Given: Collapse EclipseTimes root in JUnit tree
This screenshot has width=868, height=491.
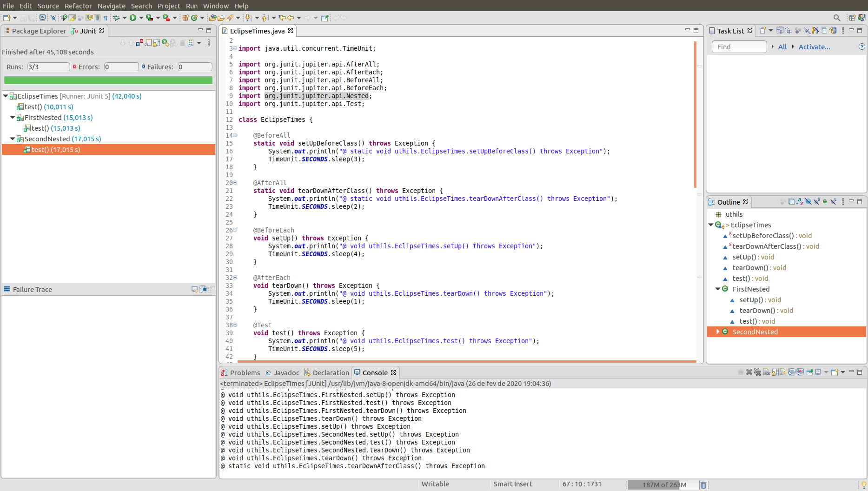Looking at the screenshot, I should 6,96.
